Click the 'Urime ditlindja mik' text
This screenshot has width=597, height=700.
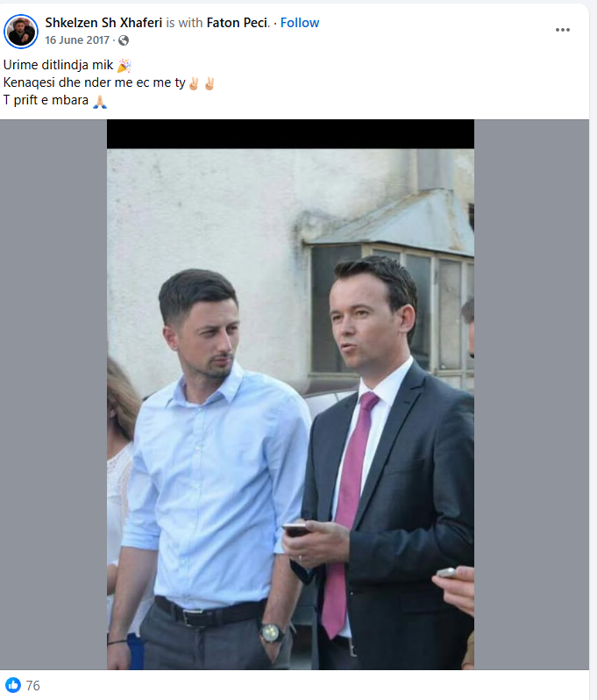click(58, 65)
